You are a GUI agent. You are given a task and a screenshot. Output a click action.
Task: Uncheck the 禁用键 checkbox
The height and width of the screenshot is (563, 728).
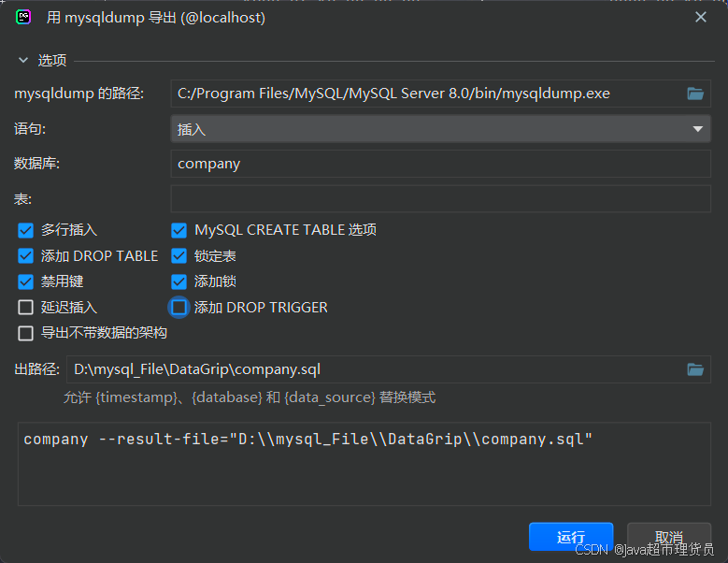click(25, 281)
